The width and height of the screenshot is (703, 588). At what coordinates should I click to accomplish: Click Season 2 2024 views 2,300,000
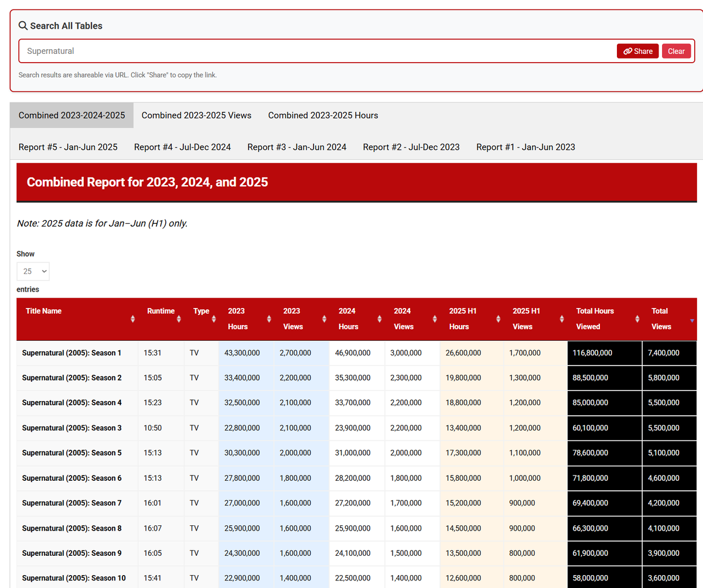(x=406, y=378)
